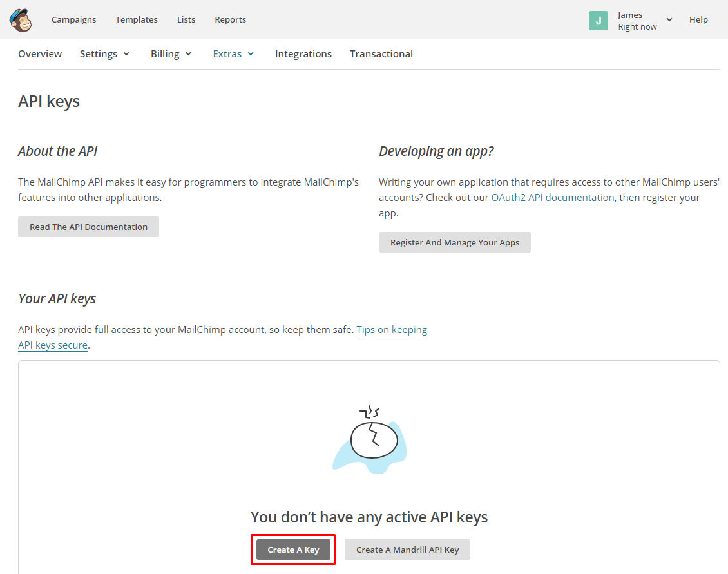728x574 pixels.
Task: Switch to the Integrations tab
Action: click(x=303, y=54)
